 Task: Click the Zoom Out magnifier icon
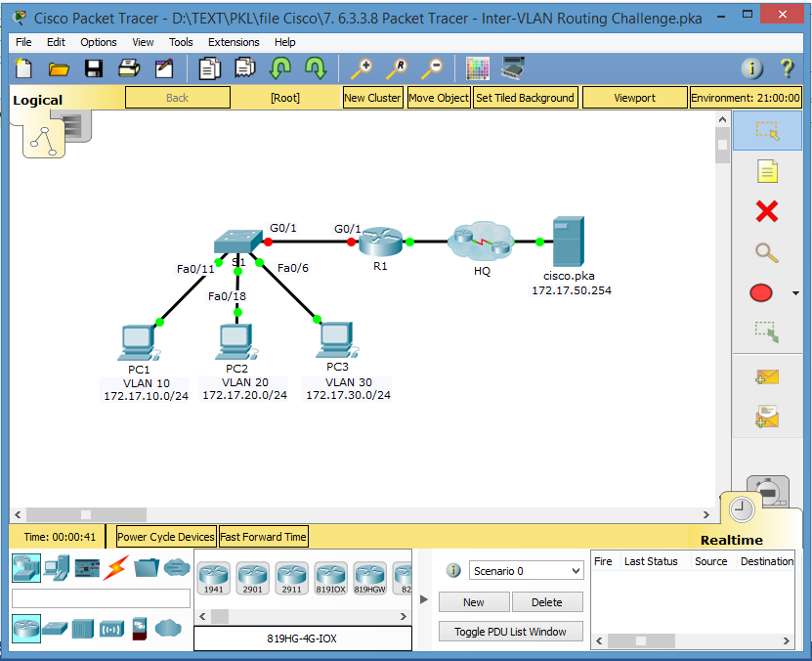coord(432,68)
